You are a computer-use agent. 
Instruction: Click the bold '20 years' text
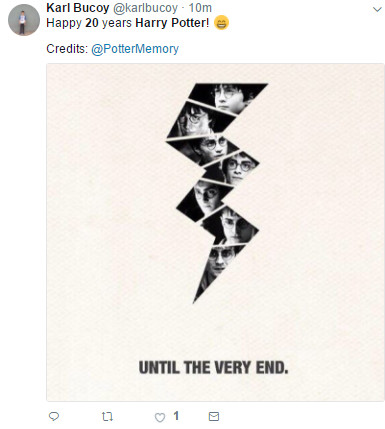[x=109, y=23]
